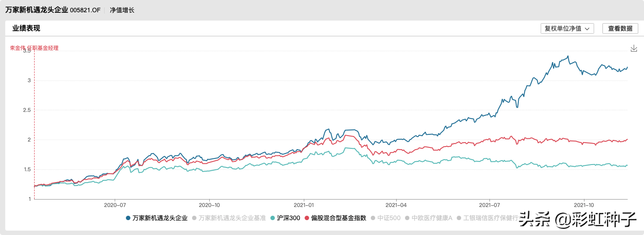Click the fund title 万家新机遇龙头企业 at top
The image size is (644, 235).
pos(37,10)
